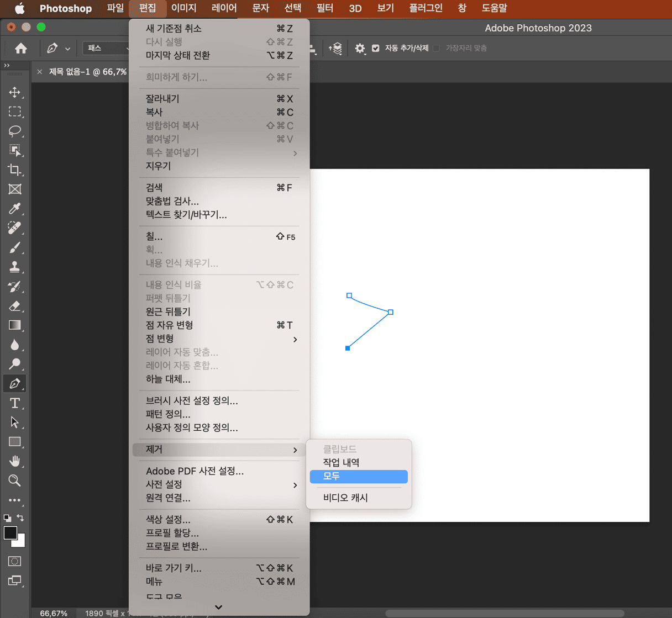This screenshot has height=618, width=672.
Task: Open the 필터 menu
Action: (x=324, y=8)
